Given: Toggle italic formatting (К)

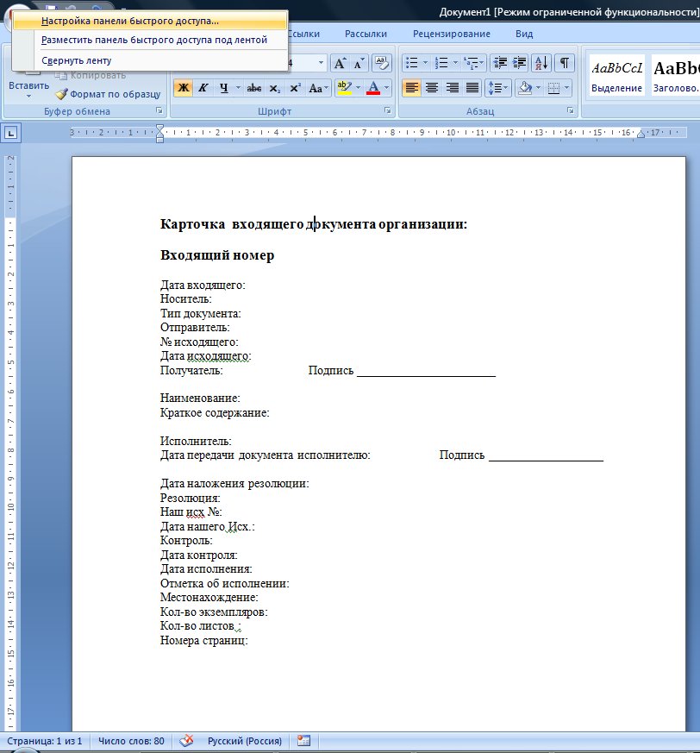Looking at the screenshot, I should tap(203, 88).
